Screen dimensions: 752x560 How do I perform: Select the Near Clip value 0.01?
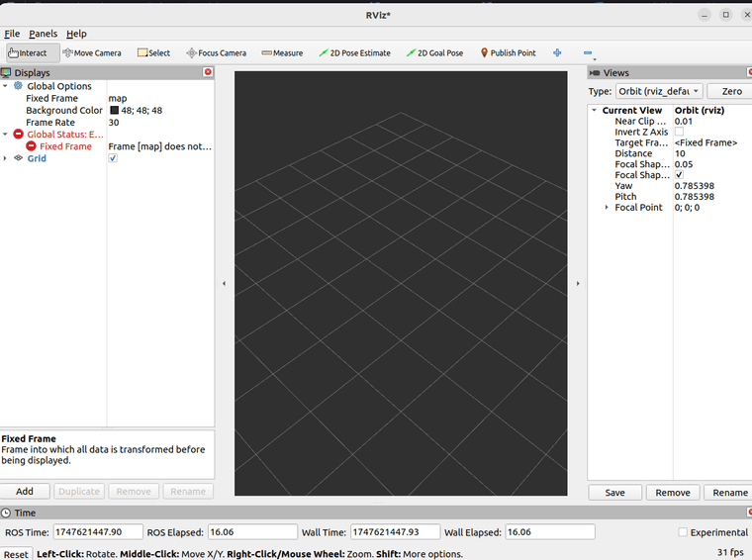click(684, 121)
